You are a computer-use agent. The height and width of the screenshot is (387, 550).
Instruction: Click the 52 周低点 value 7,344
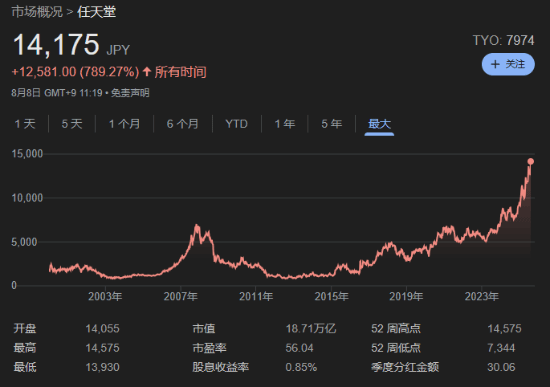coord(501,348)
